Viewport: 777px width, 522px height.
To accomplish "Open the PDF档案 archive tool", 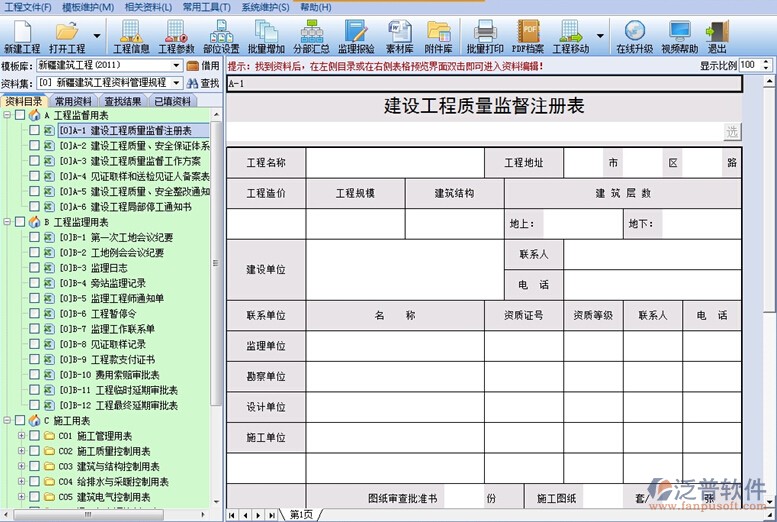I will [x=527, y=36].
